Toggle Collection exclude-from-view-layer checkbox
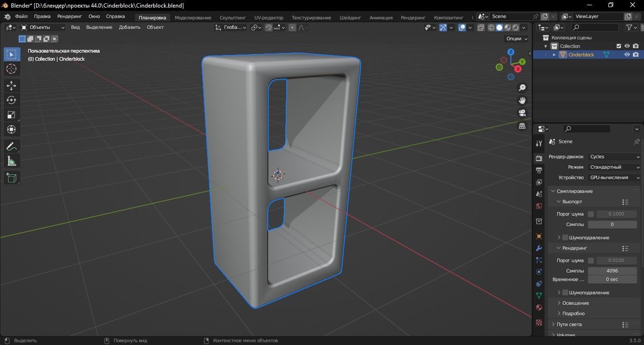Screen dimensions: 644x345 (x=618, y=46)
